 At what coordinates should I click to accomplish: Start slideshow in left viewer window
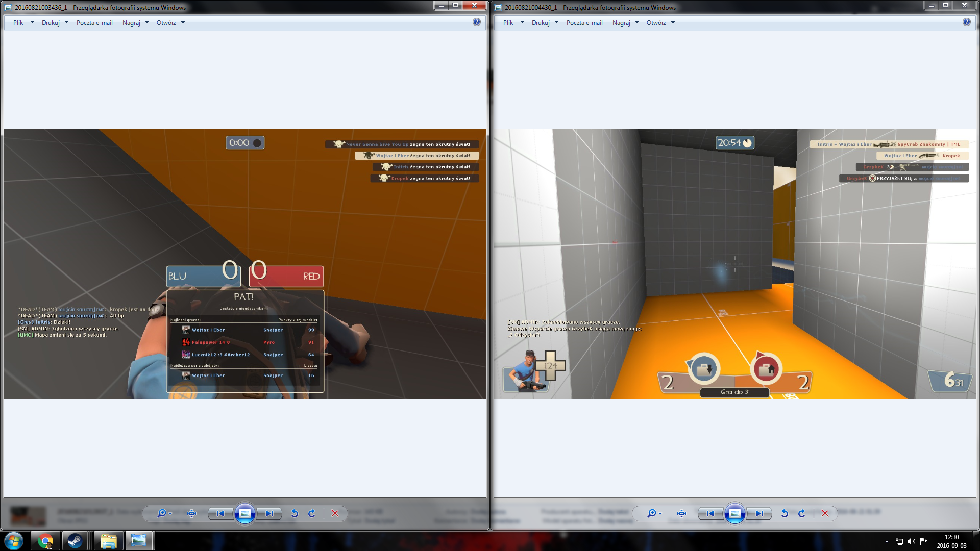pyautogui.click(x=245, y=513)
